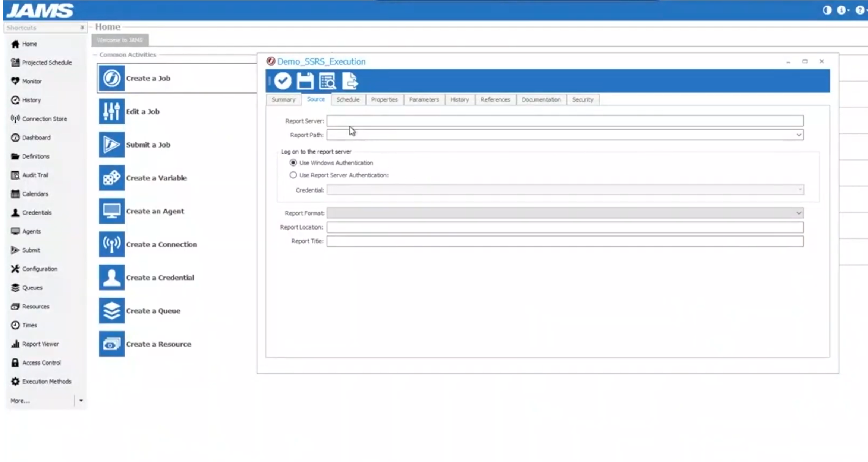The width and height of the screenshot is (868, 462).
Task: Open Audit Trail from the sidebar
Action: 36,175
